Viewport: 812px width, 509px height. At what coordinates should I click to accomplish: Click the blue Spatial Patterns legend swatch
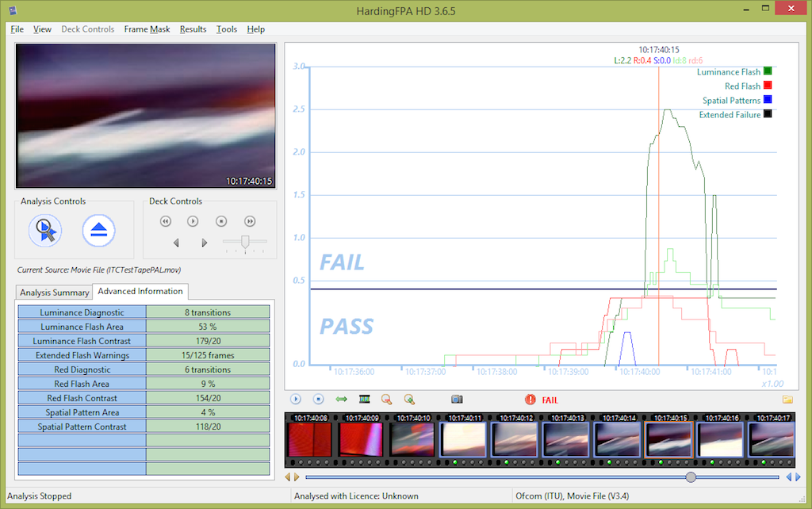[x=768, y=99]
